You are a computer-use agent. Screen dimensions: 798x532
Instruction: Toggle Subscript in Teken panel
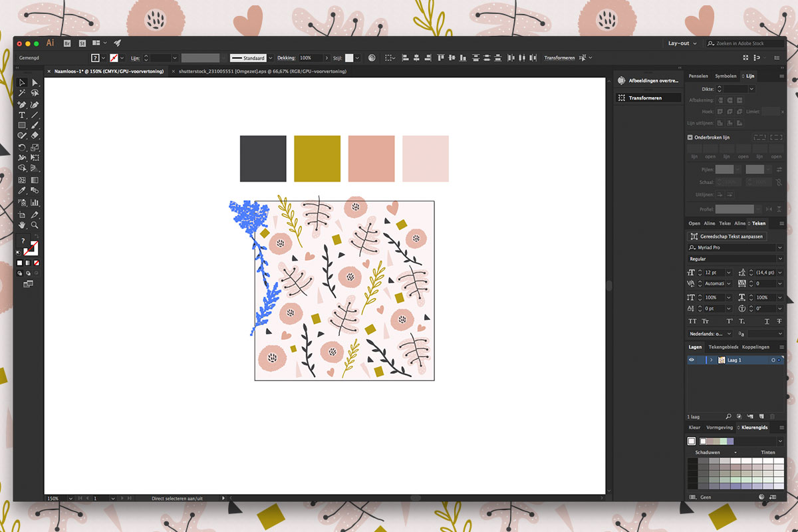(x=742, y=321)
